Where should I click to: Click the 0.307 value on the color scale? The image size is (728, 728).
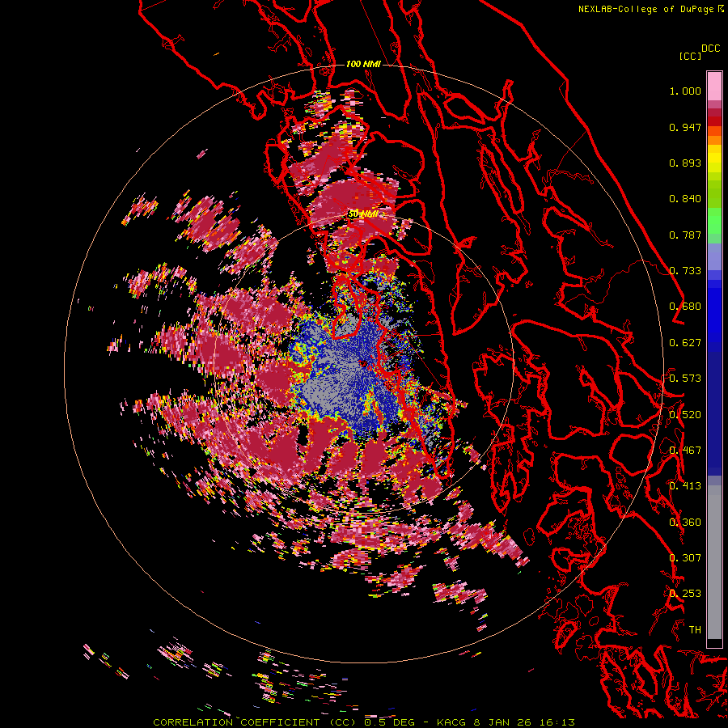tap(685, 557)
